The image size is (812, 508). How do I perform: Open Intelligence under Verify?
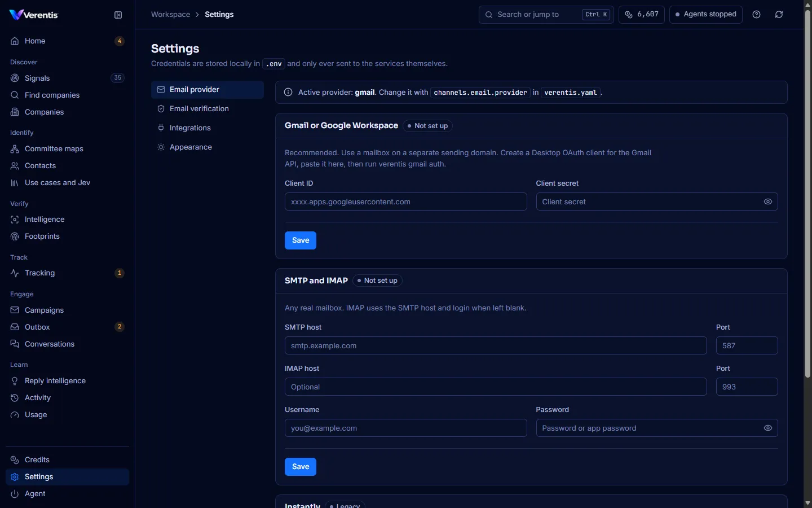(x=68, y=219)
